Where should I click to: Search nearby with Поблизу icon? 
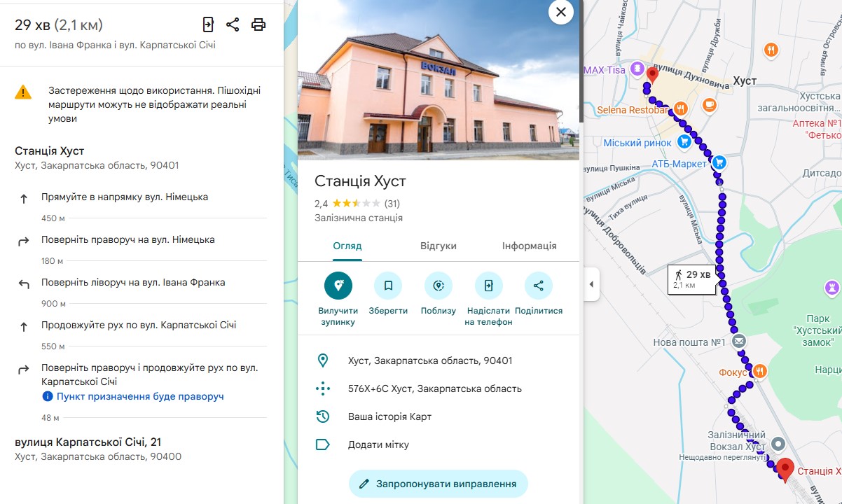coord(439,286)
